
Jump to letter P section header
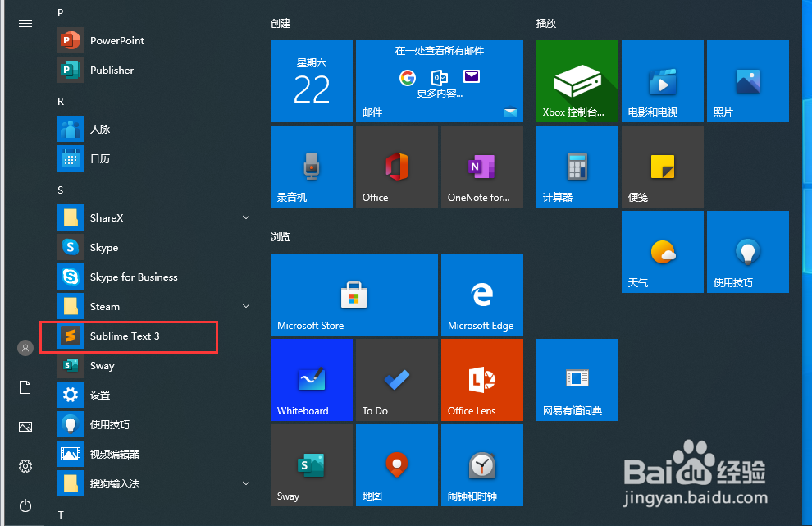tap(61, 12)
